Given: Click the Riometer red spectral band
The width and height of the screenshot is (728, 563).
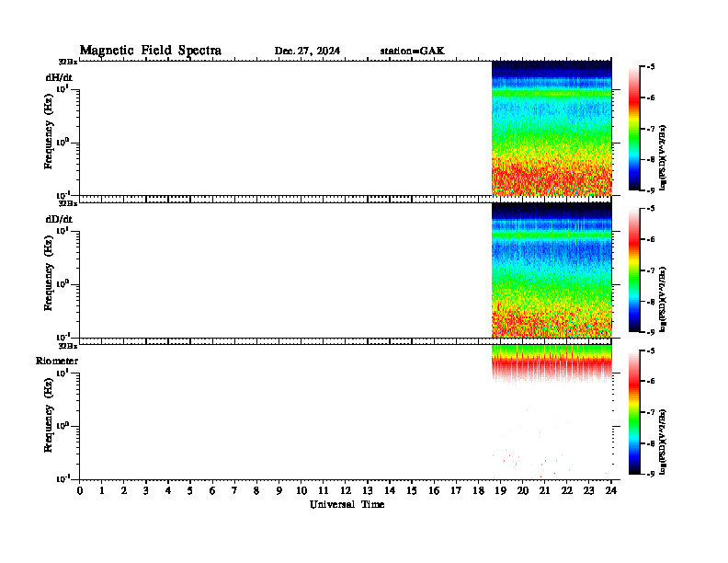Looking at the screenshot, I should tap(552, 364).
